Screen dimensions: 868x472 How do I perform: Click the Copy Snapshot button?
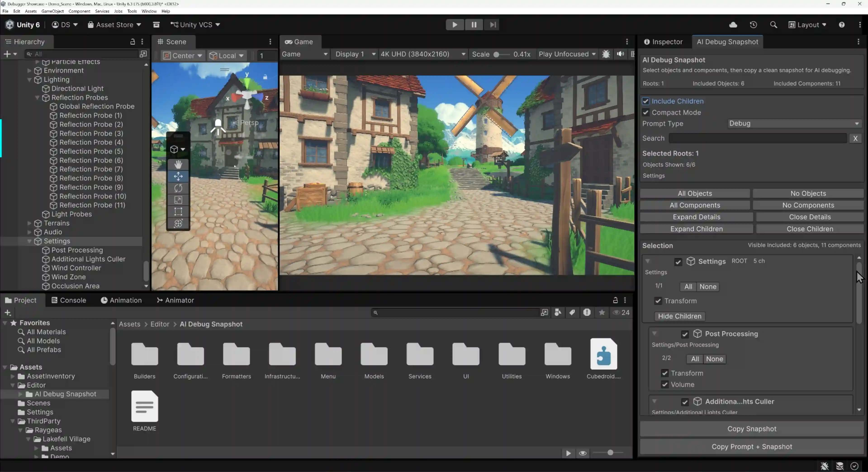751,429
